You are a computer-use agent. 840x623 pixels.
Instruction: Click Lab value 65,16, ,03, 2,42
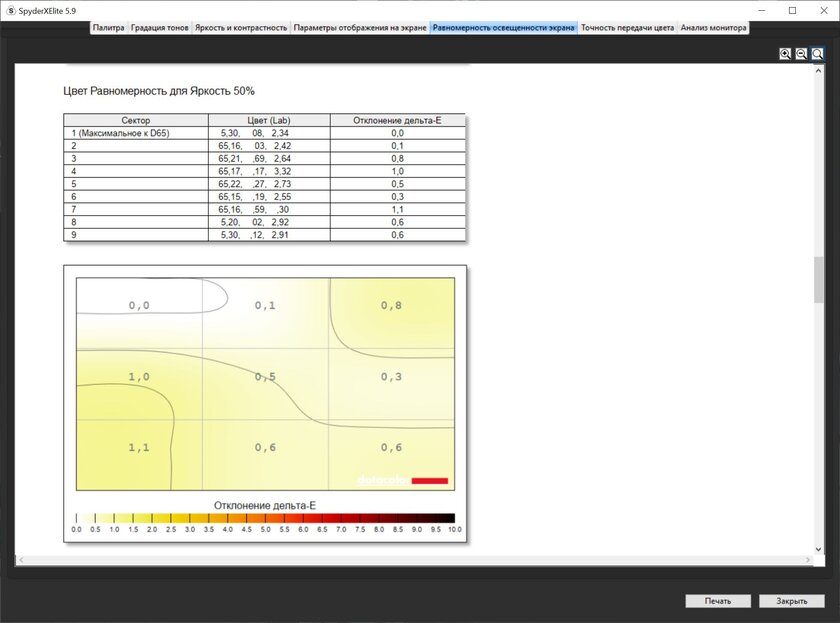254,146
